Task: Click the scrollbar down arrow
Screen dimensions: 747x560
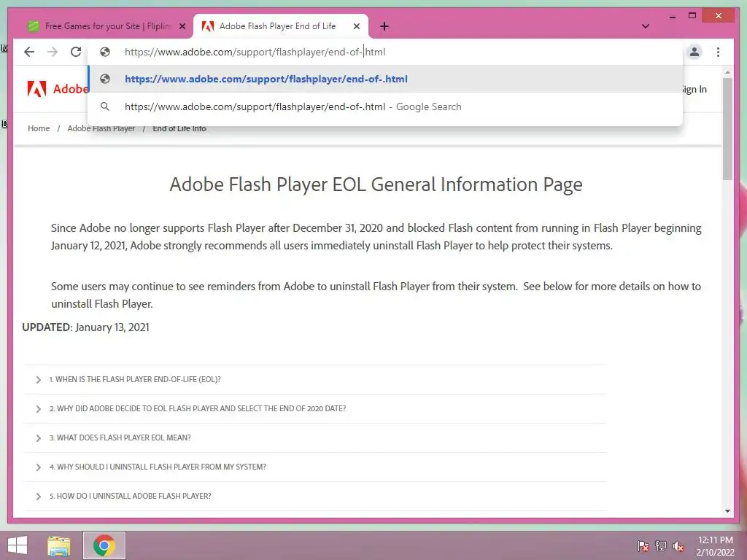Action: click(x=727, y=511)
